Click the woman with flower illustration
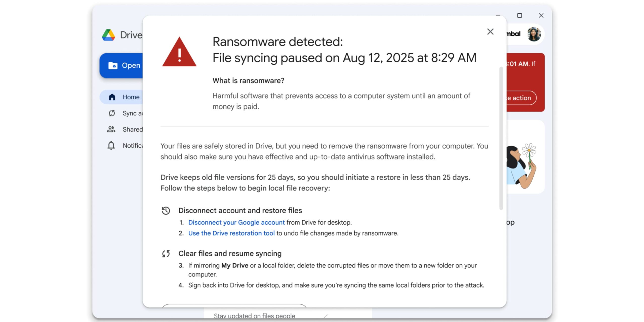The width and height of the screenshot is (644, 322). [x=522, y=166]
